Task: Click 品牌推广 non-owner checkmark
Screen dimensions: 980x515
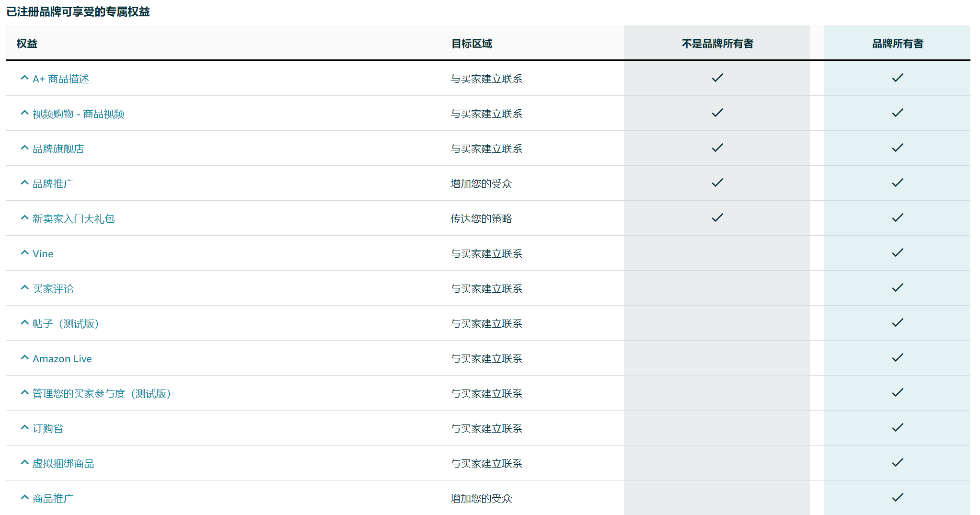Action: point(717,183)
